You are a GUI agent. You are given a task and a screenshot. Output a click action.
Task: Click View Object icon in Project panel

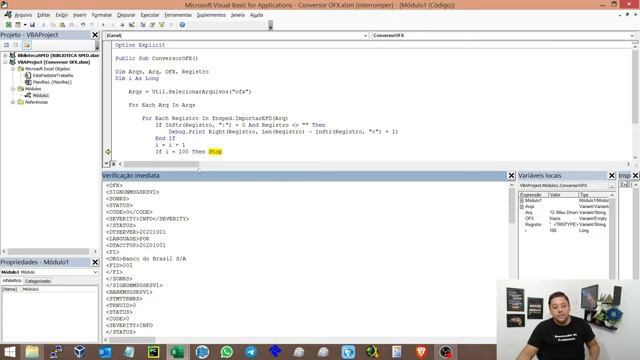click(16, 45)
